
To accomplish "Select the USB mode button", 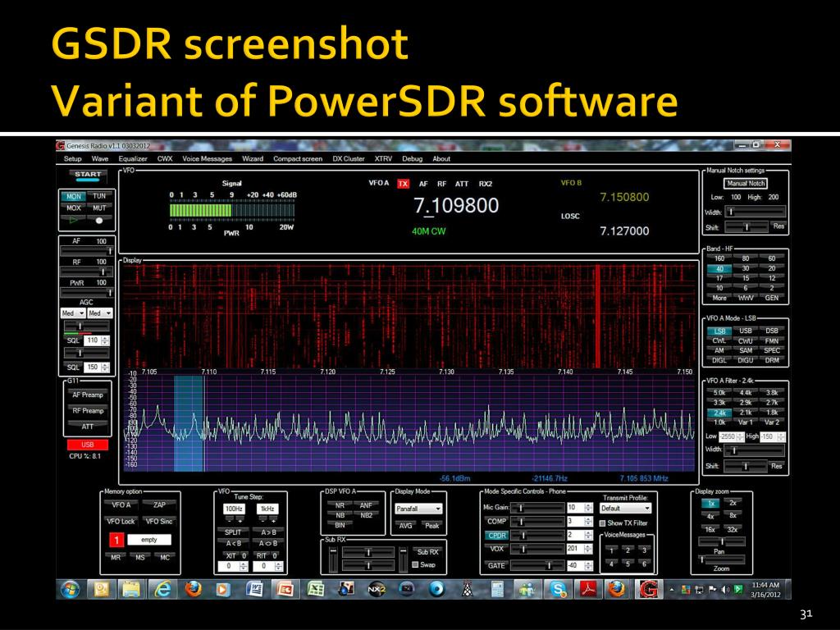I will coord(745,331).
